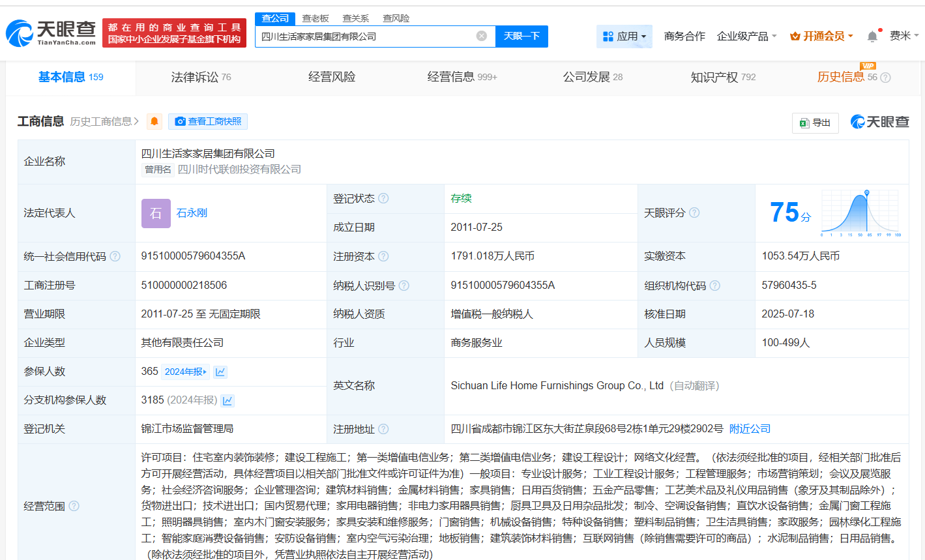
Task: Open help icon beside 统一社会信用代码
Action: 115,256
